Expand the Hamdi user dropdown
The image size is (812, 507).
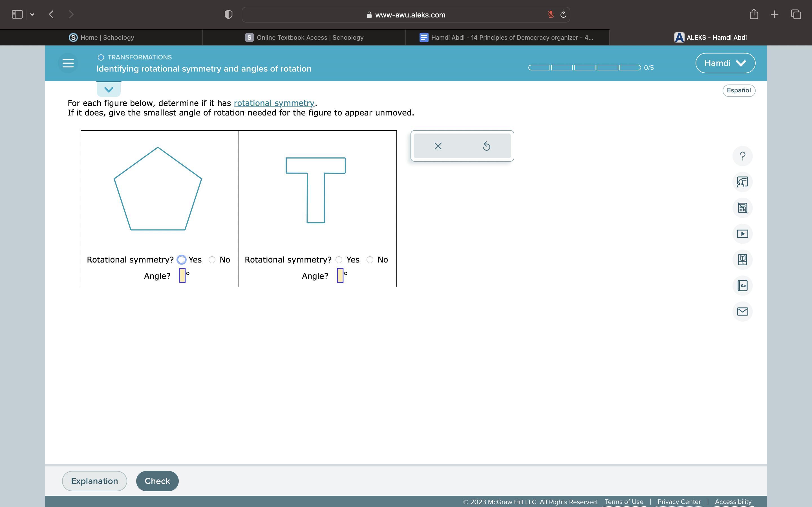pyautogui.click(x=725, y=63)
